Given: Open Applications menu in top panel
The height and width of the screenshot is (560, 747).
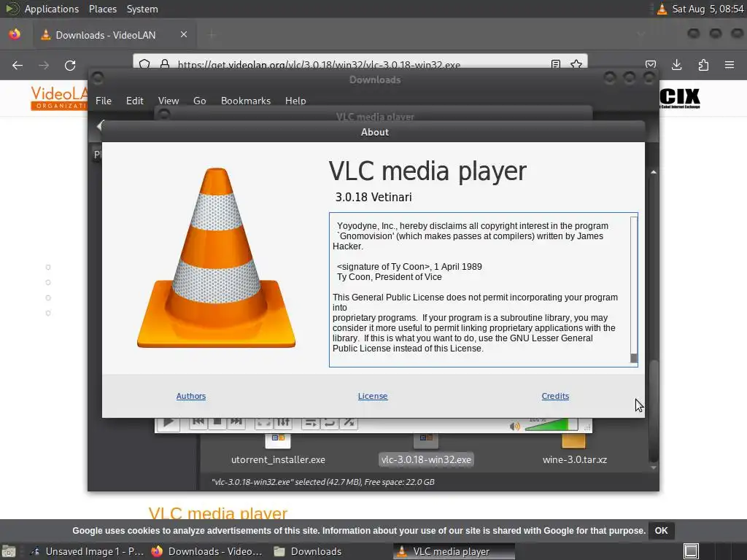Looking at the screenshot, I should pyautogui.click(x=52, y=9).
